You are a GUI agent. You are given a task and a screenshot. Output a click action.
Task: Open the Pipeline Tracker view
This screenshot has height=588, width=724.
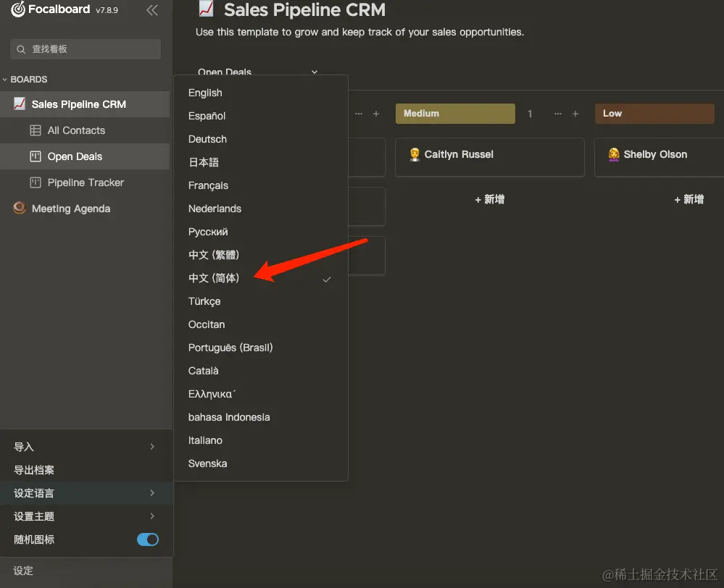tap(85, 182)
